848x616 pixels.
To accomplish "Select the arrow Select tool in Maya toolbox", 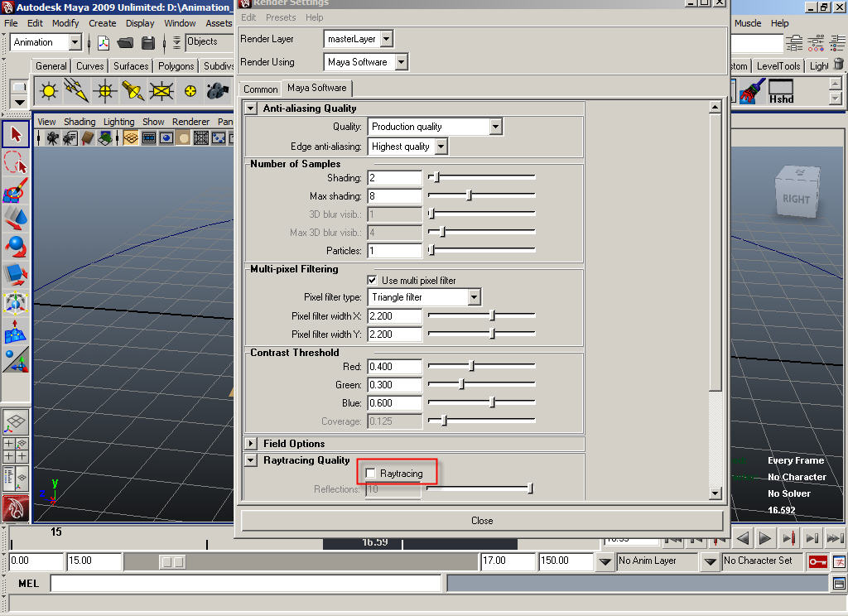I will (16, 134).
